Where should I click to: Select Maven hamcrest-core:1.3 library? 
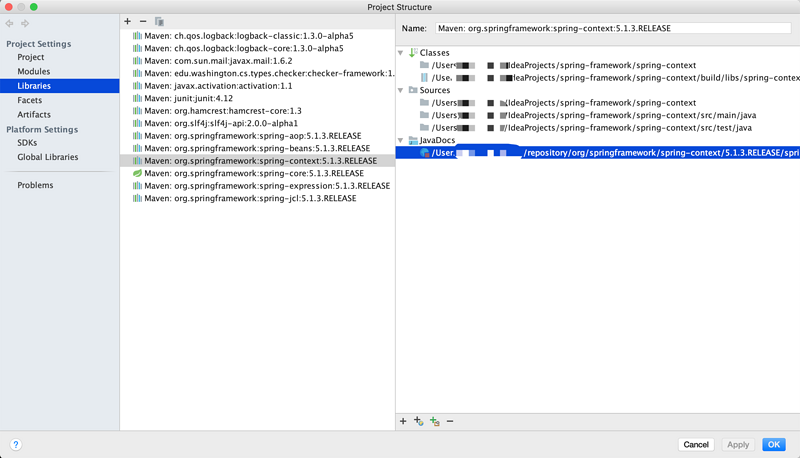[x=258, y=111]
